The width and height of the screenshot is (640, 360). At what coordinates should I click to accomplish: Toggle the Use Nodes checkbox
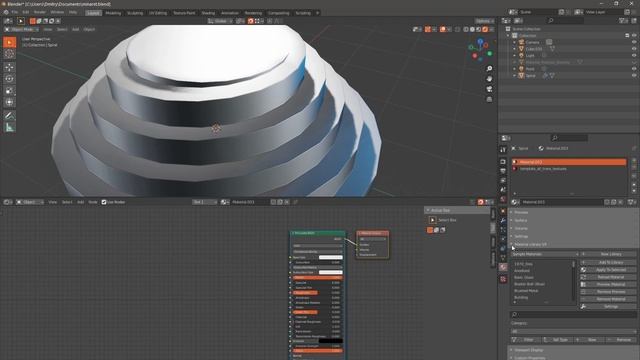click(x=104, y=202)
